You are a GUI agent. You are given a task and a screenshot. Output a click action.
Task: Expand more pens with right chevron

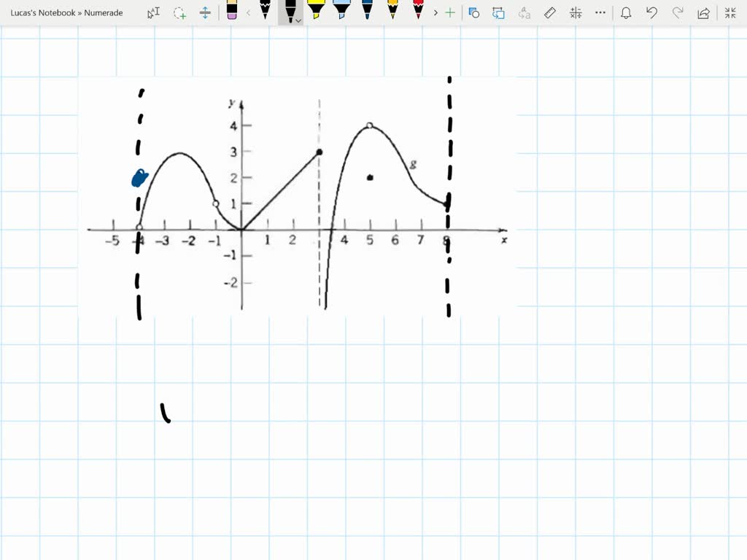[x=436, y=12]
